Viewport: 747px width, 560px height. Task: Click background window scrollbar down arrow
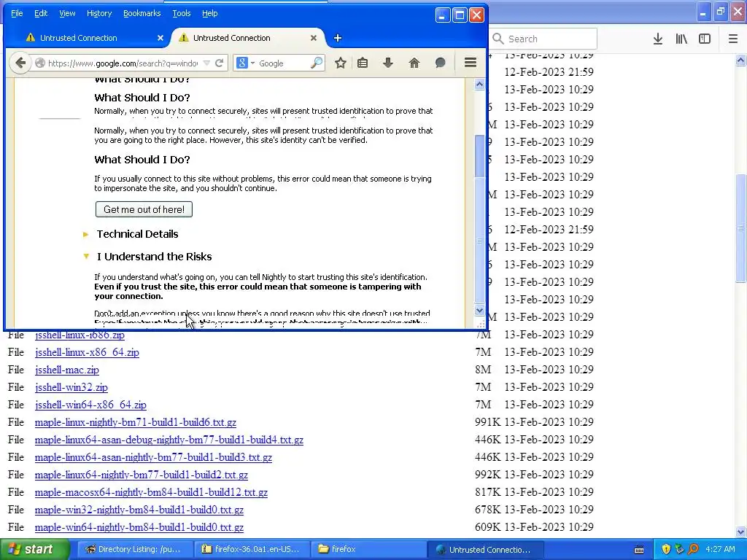[741, 532]
